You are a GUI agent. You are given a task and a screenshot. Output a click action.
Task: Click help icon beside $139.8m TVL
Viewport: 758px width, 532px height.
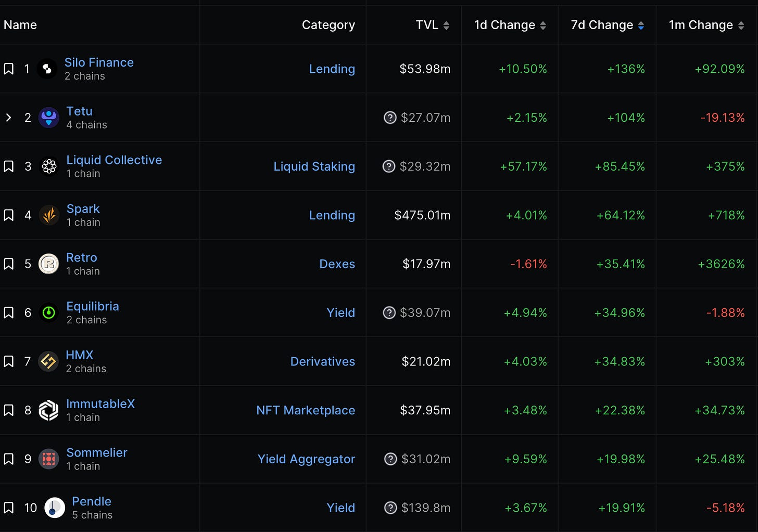[390, 508]
